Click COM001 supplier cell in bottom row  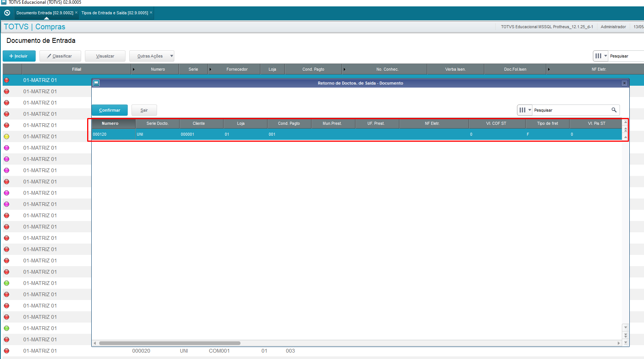[x=219, y=351]
